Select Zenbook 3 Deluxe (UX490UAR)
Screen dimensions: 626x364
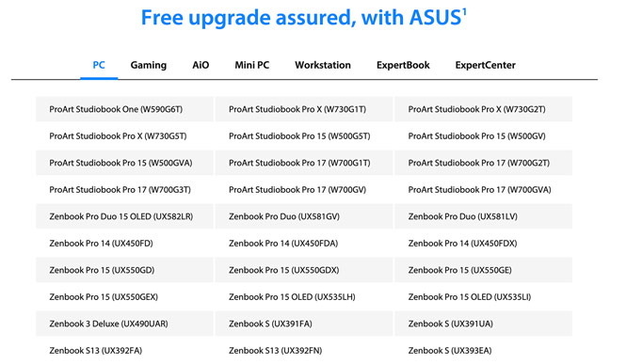tap(124, 324)
